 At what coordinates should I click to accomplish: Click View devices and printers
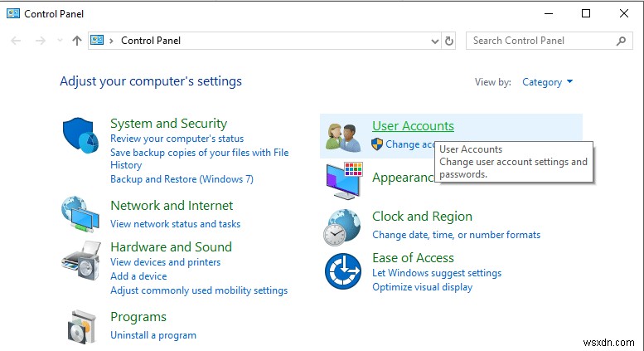165,262
